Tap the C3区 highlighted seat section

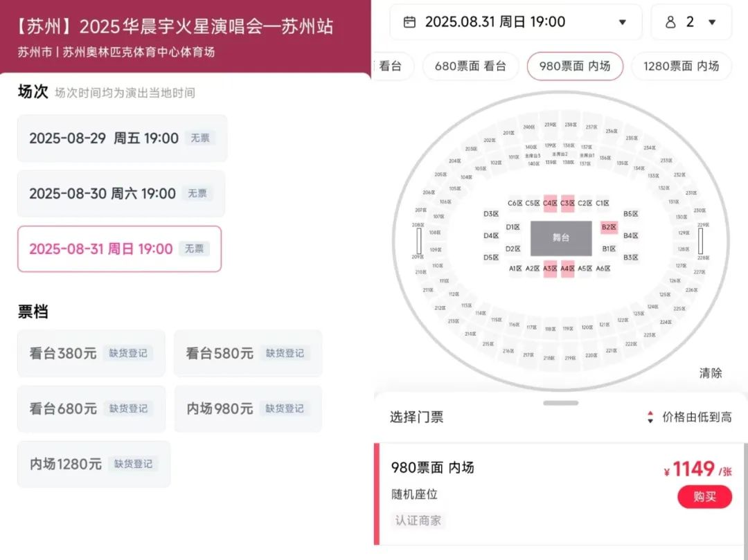click(x=568, y=203)
